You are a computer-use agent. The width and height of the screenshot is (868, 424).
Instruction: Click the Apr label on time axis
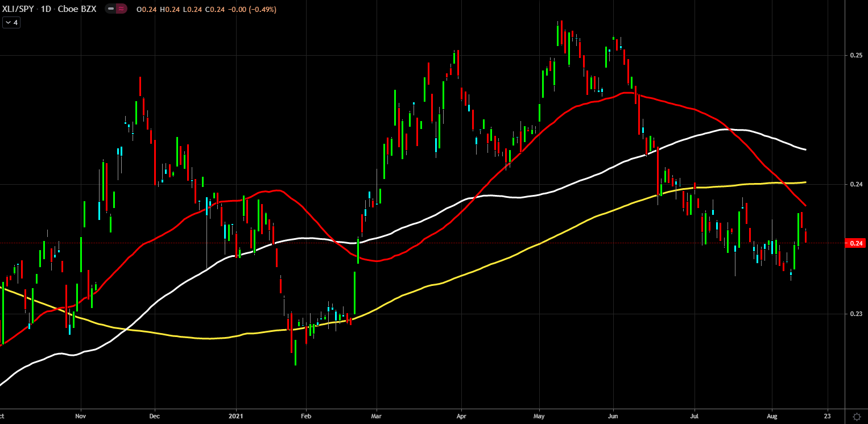click(461, 416)
